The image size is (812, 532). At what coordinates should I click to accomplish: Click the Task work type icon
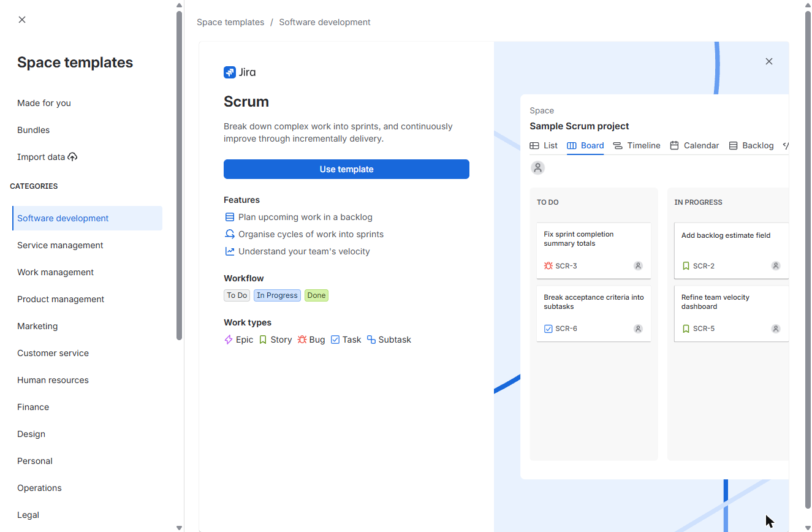(x=335, y=340)
